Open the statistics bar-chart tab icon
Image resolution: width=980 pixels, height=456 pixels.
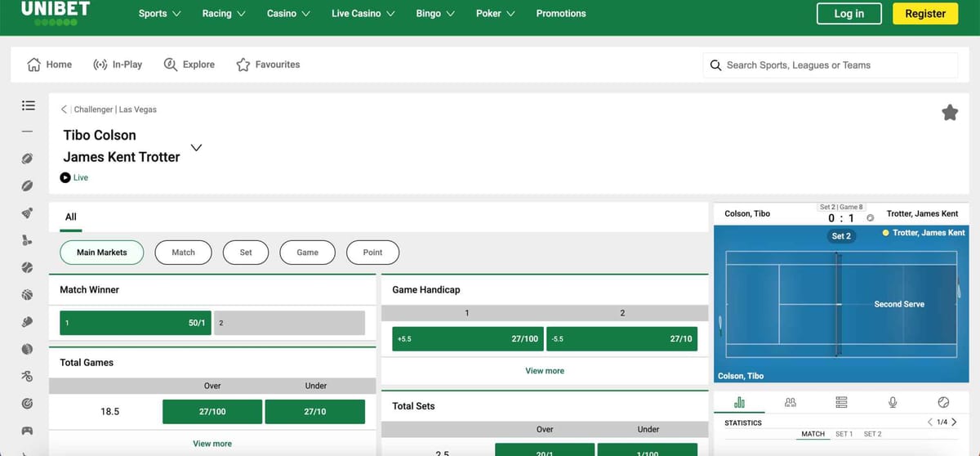739,402
